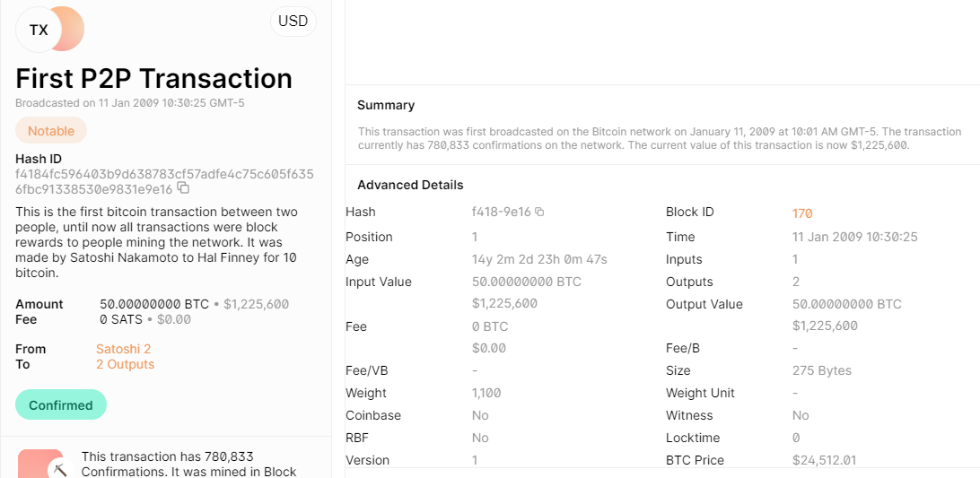Viewport: 980px width, 478px height.
Task: Copy the short hash f418-9e16
Action: tap(539, 212)
